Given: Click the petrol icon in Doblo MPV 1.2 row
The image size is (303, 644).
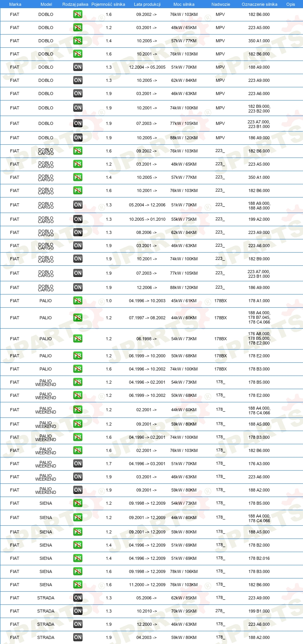Looking at the screenshot, I should point(78,28).
